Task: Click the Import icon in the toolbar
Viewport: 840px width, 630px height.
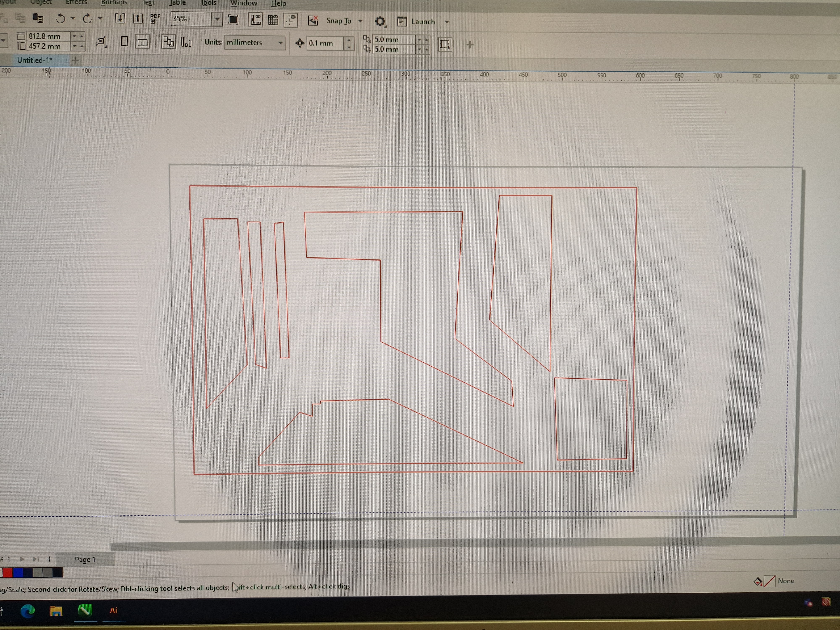Action: tap(120, 19)
